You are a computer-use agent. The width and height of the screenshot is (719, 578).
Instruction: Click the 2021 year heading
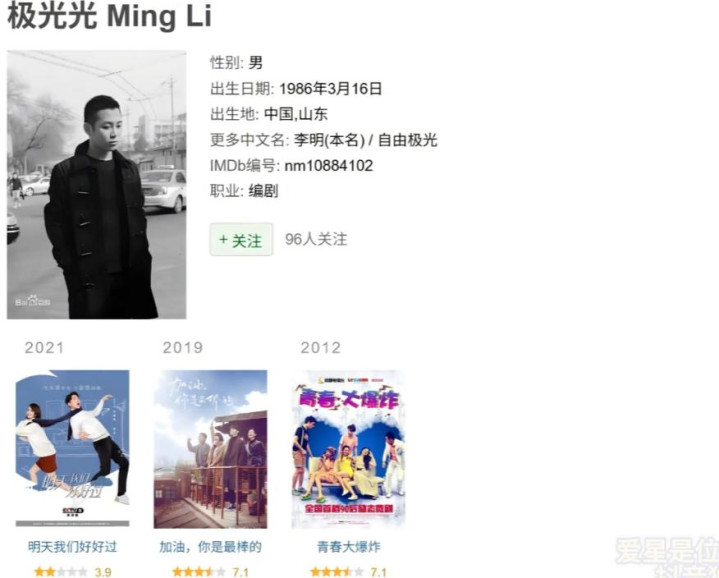44,347
